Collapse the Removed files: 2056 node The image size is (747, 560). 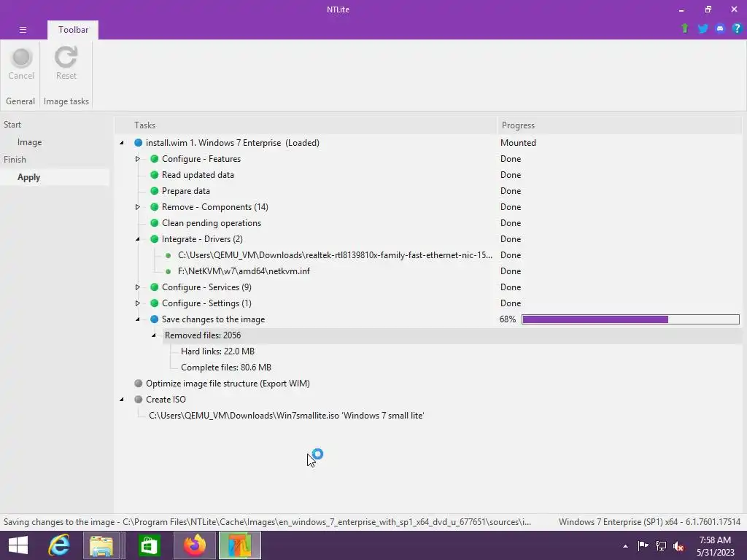[x=153, y=335]
